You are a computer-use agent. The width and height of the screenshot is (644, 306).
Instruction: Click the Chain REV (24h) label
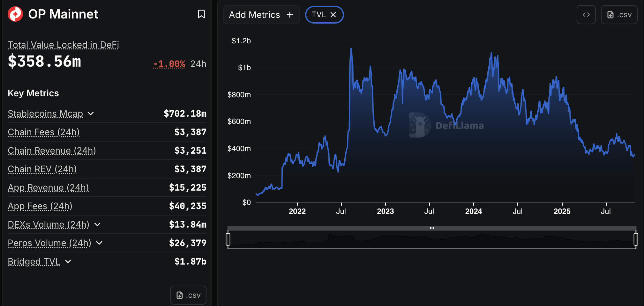pos(42,169)
